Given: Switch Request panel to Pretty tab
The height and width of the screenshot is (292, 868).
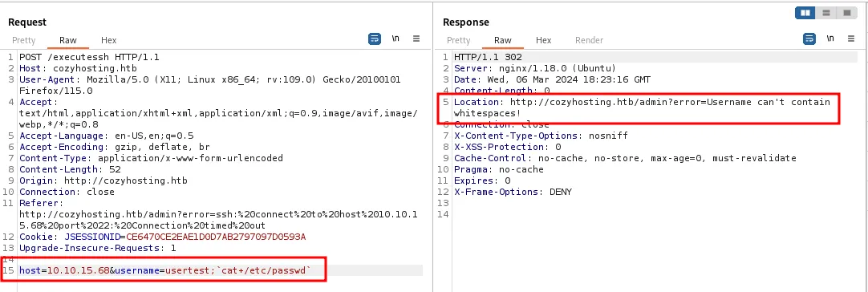Looking at the screenshot, I should (x=23, y=40).
